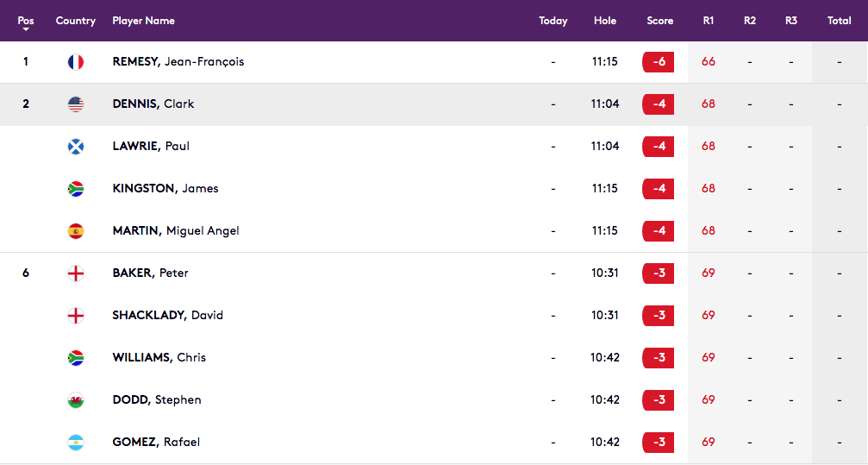Screen dimensions: 868x465
Task: Select the Player Name column header
Action: pos(143,21)
